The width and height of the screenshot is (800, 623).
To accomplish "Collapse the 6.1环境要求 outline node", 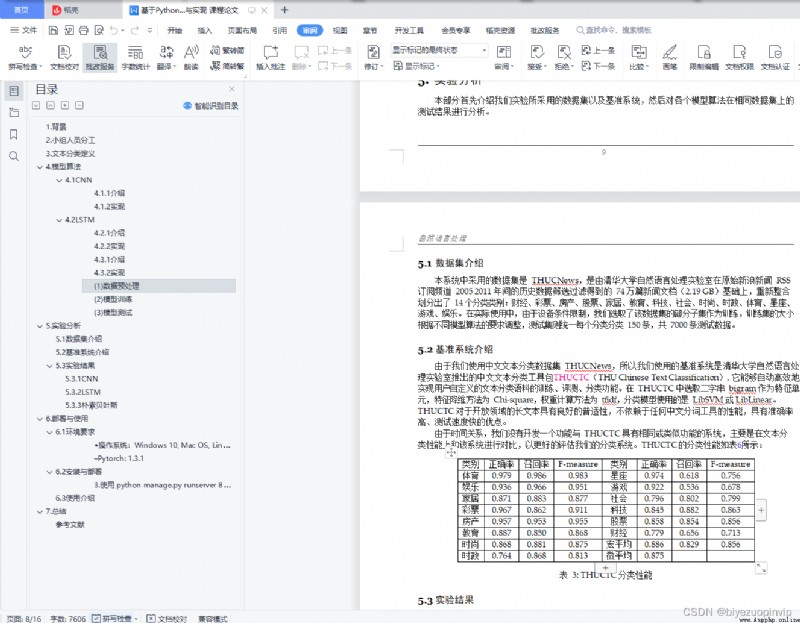I will [49, 432].
